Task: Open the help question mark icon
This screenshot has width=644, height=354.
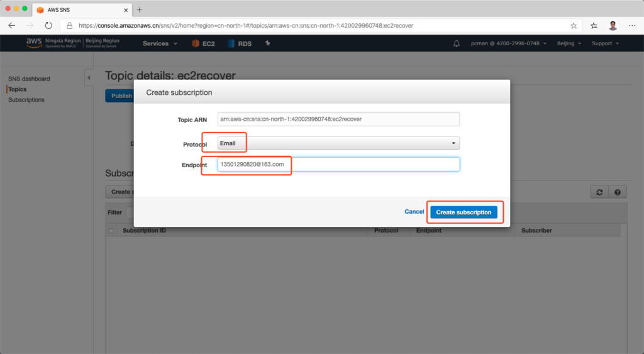Action: pos(618,192)
